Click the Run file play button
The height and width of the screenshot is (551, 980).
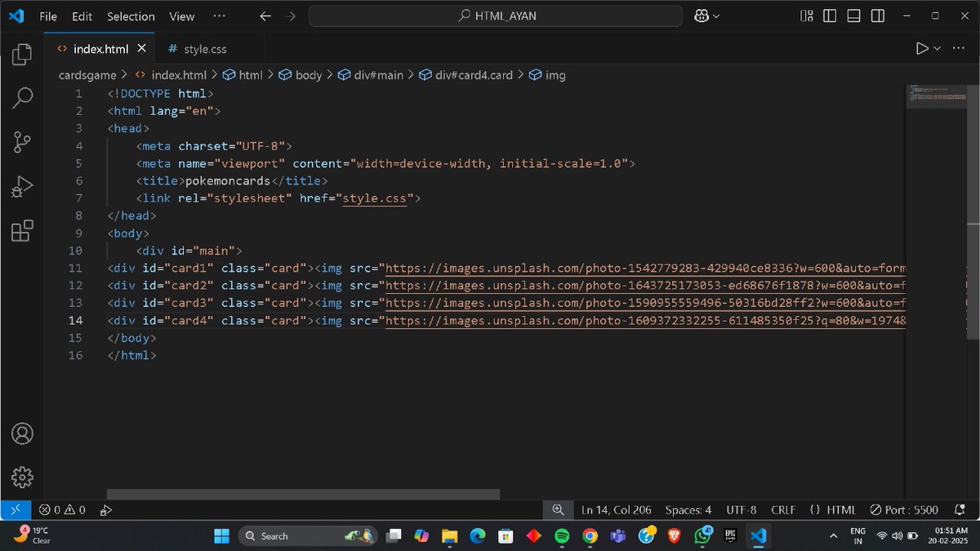pos(922,49)
